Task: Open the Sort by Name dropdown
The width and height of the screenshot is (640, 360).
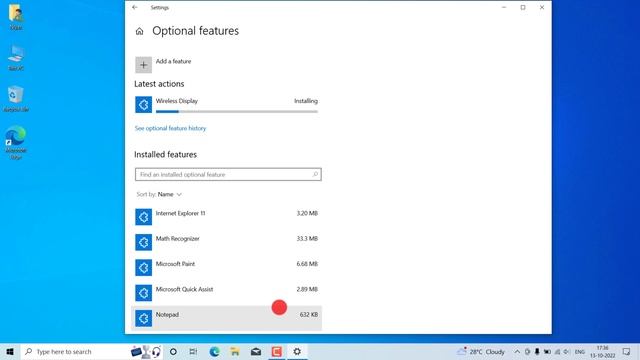Action: tap(159, 194)
